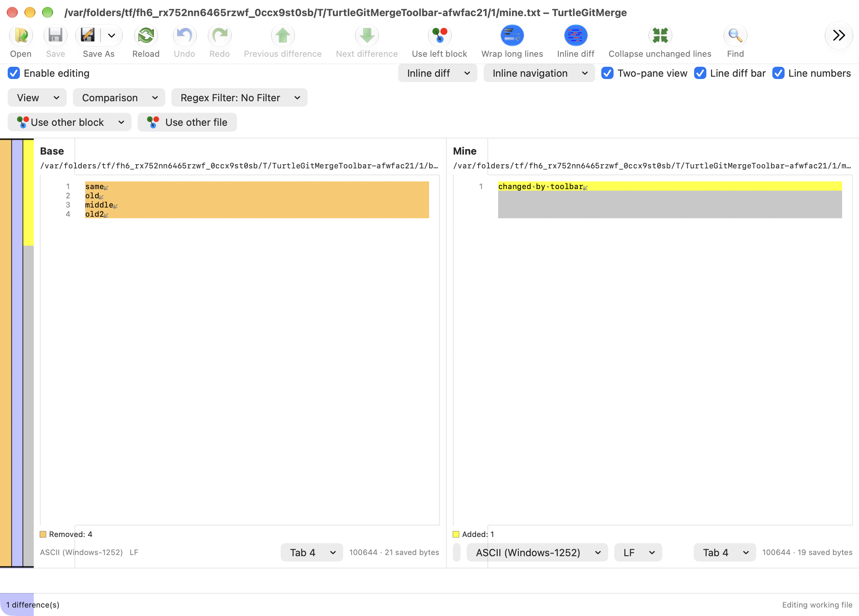The height and width of the screenshot is (616, 859).
Task: Toggle Wrap long lines
Action: tap(512, 36)
